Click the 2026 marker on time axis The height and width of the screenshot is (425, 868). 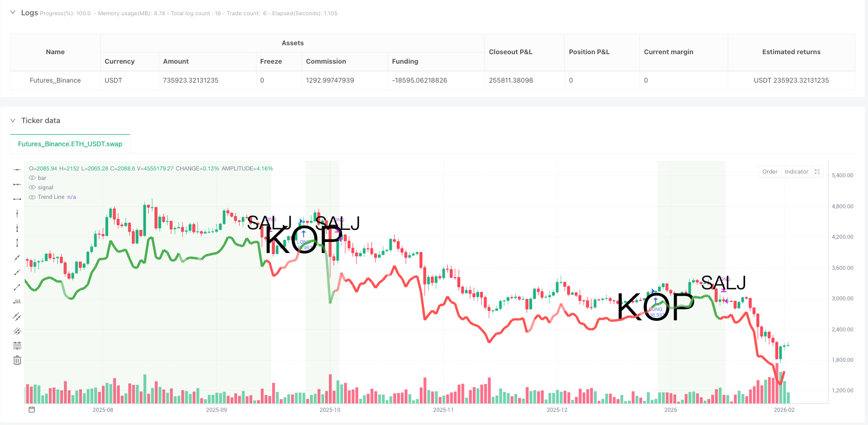pos(670,410)
